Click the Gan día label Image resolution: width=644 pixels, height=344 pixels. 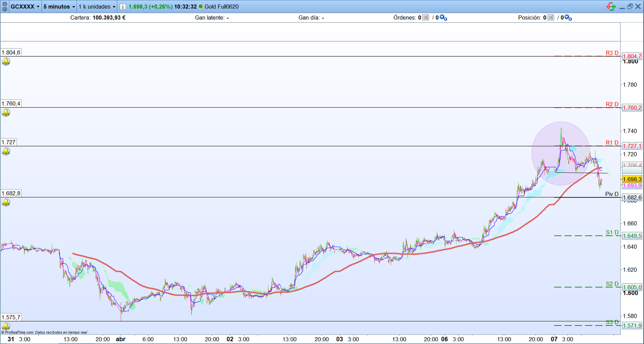coord(309,18)
